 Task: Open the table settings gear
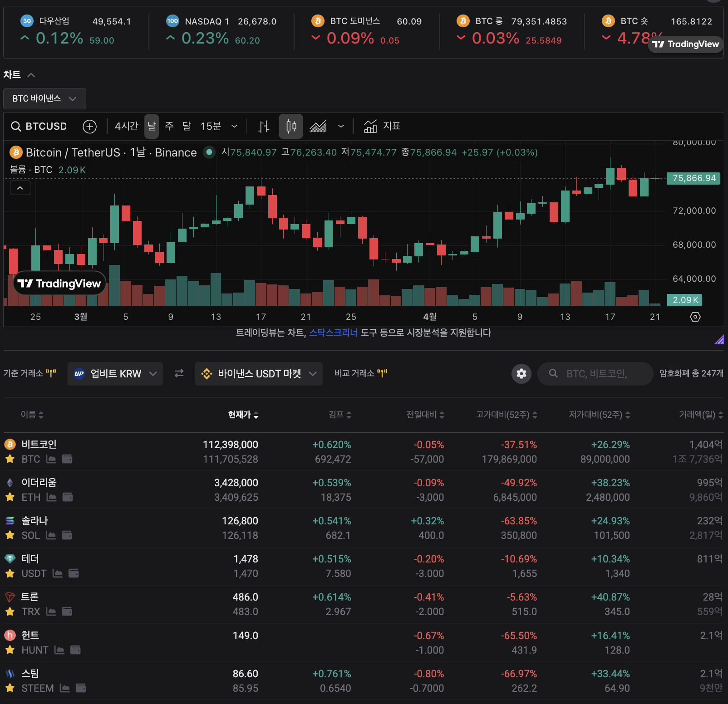pyautogui.click(x=521, y=374)
